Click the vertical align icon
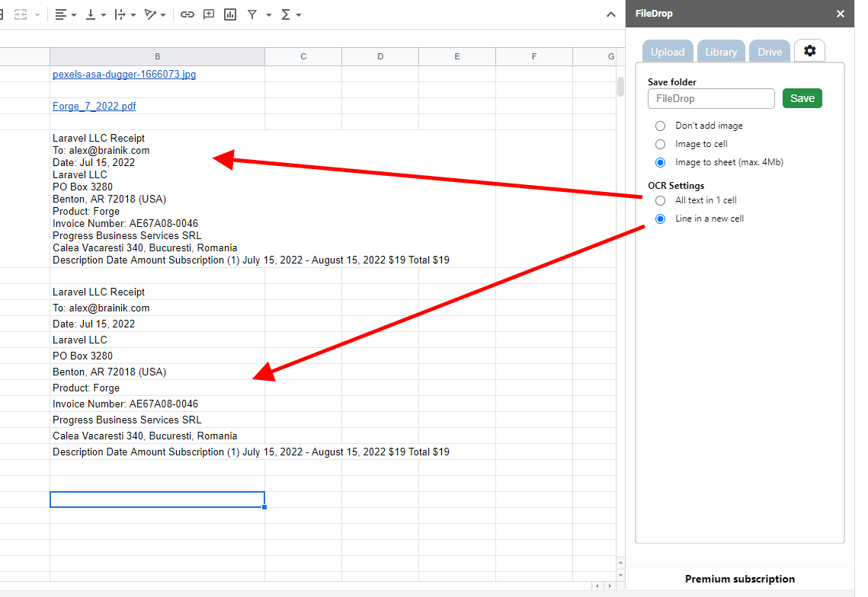868x597 pixels. [x=91, y=15]
